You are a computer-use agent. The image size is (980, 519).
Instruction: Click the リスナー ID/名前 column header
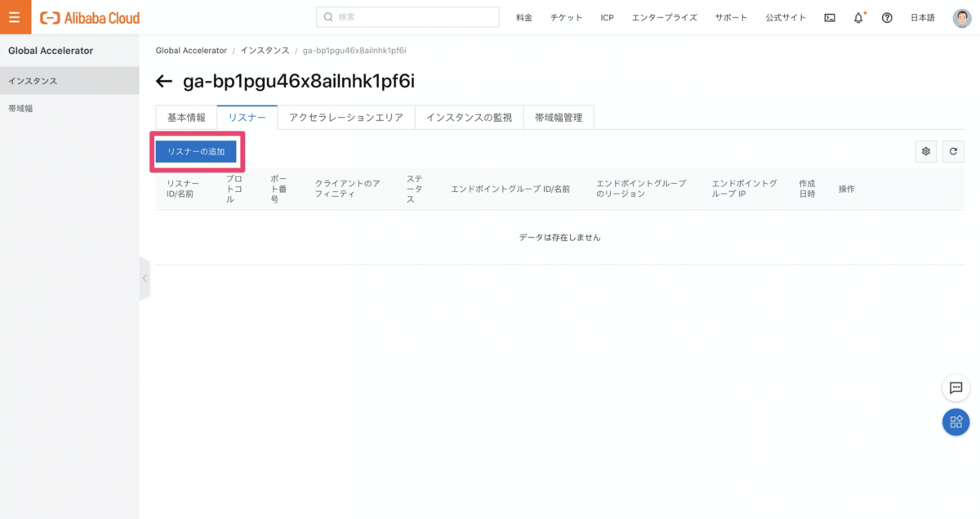[183, 189]
